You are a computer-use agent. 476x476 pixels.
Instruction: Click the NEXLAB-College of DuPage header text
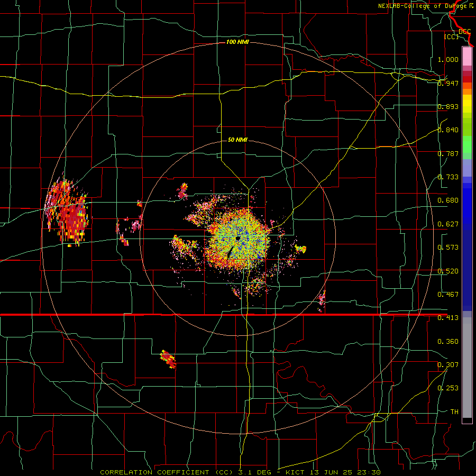click(422, 6)
